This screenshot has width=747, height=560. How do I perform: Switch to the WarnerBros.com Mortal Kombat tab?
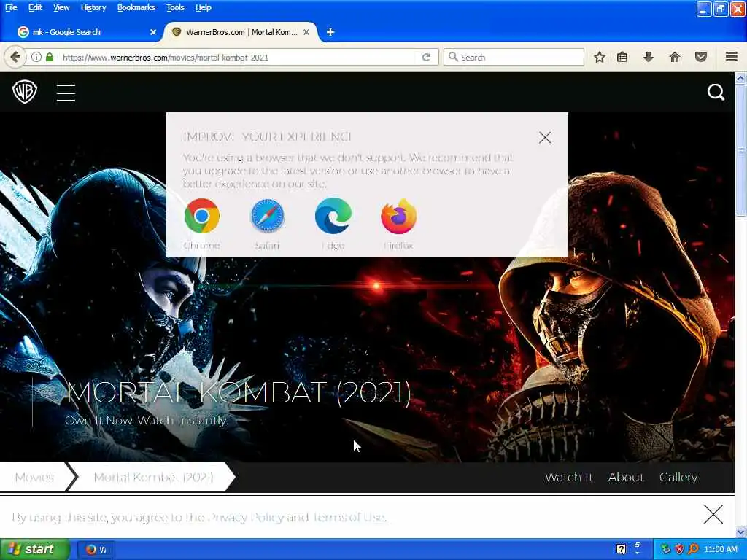[241, 32]
